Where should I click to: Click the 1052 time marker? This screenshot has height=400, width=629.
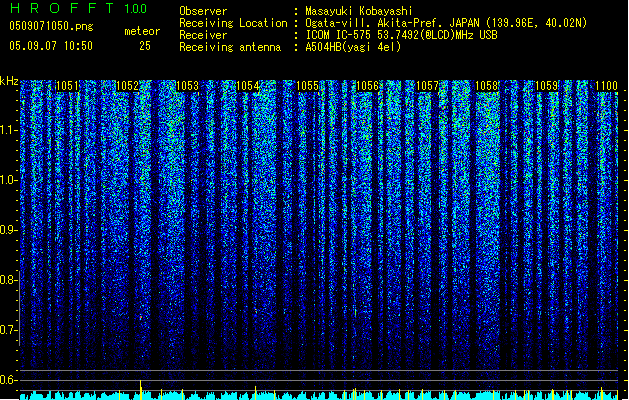127,86
